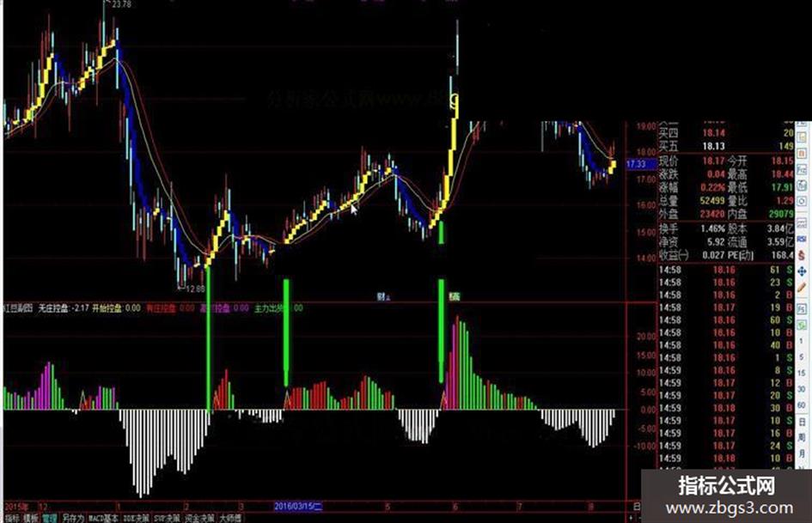Image resolution: width=812 pixels, height=523 pixels.
Task: Open the 指标 tab at bottom
Action: [12, 518]
